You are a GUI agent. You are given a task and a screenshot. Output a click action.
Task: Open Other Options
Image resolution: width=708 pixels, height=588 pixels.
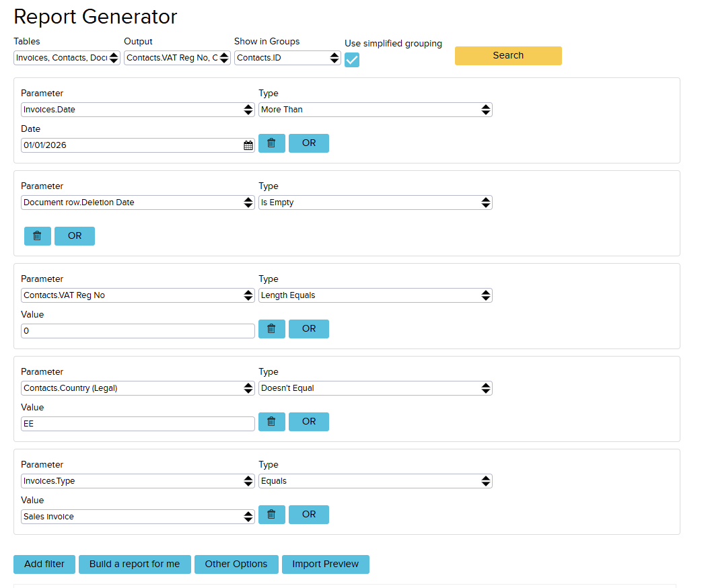point(236,564)
